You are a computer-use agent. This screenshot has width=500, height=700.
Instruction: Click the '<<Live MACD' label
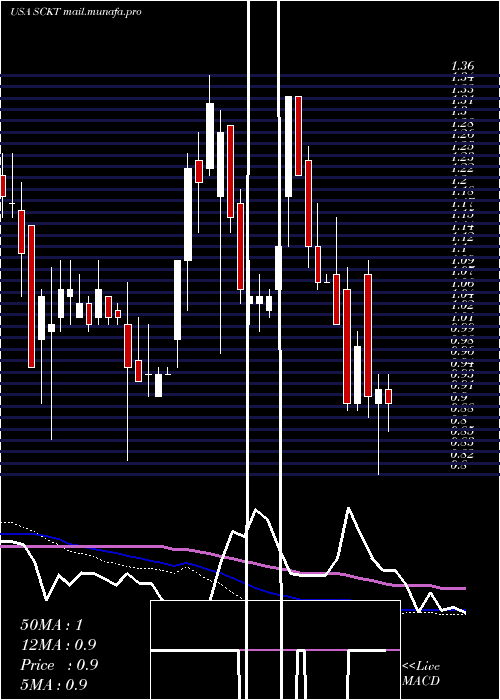(421, 674)
